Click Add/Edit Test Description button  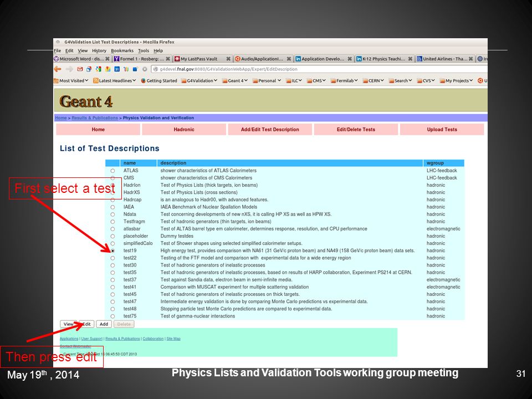coord(270,130)
